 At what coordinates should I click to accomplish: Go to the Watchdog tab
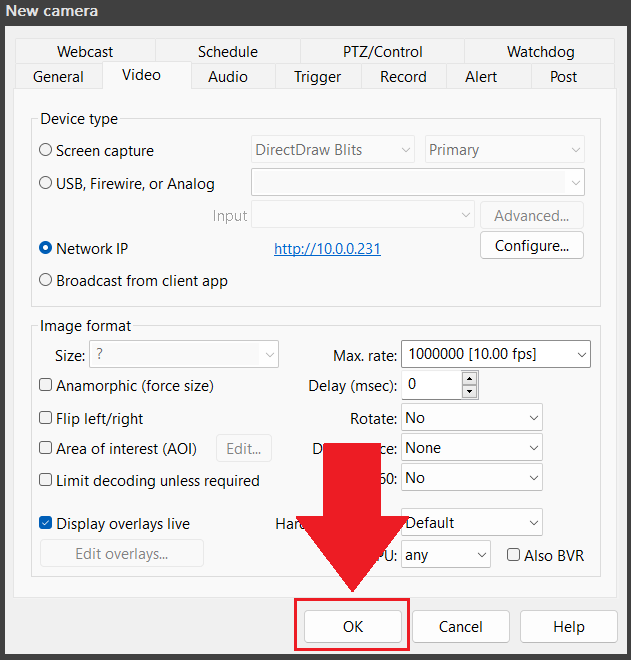click(540, 51)
